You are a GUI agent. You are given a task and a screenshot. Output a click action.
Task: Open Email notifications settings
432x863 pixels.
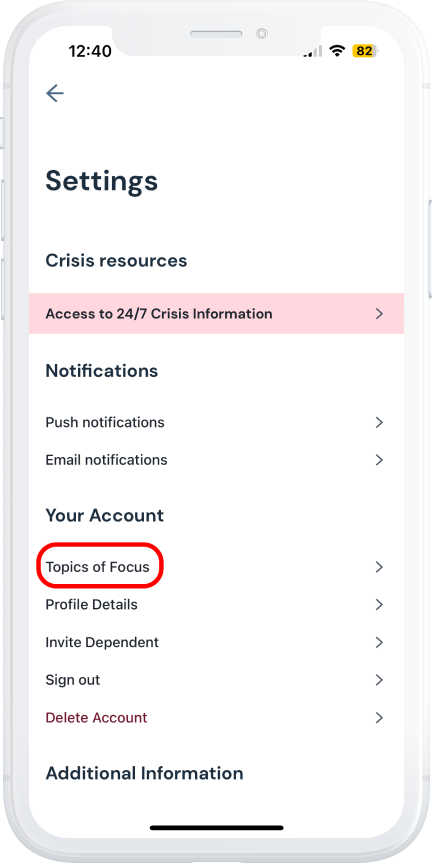click(x=216, y=460)
